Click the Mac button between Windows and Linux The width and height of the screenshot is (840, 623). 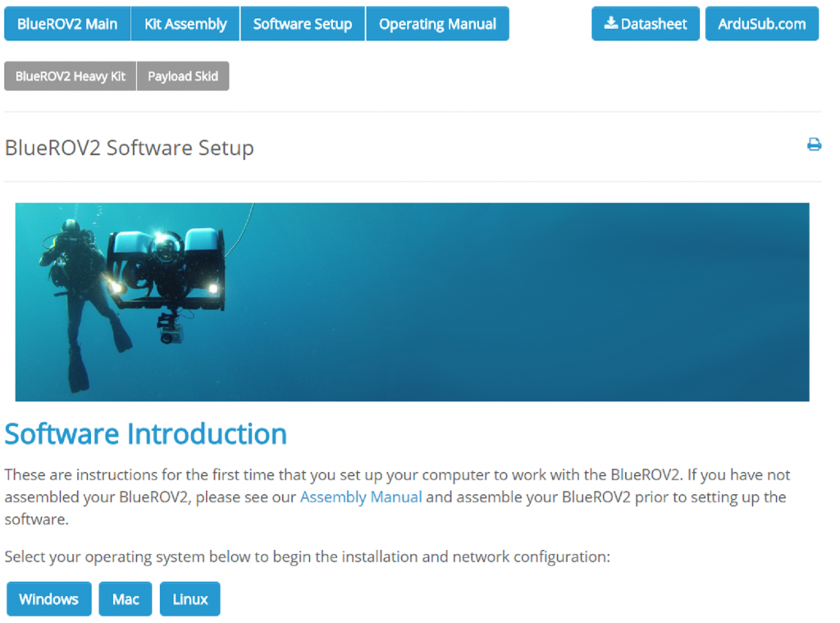coord(125,599)
